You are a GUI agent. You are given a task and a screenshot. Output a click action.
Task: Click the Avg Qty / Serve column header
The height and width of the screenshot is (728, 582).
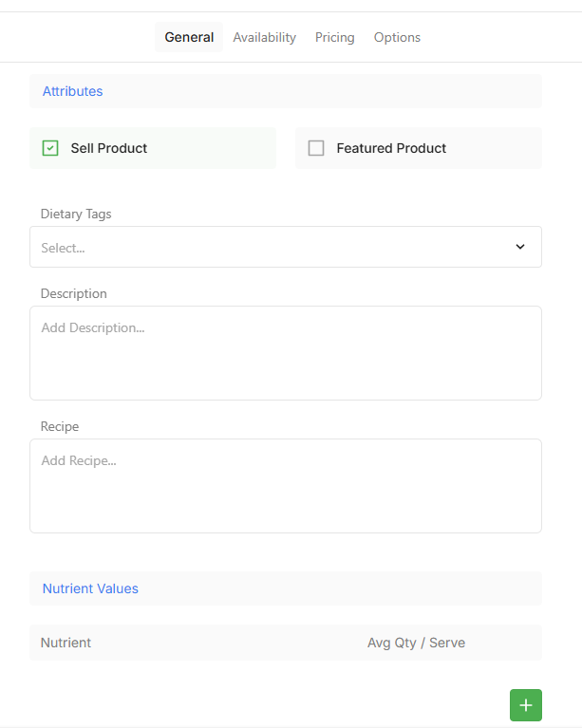[416, 643]
